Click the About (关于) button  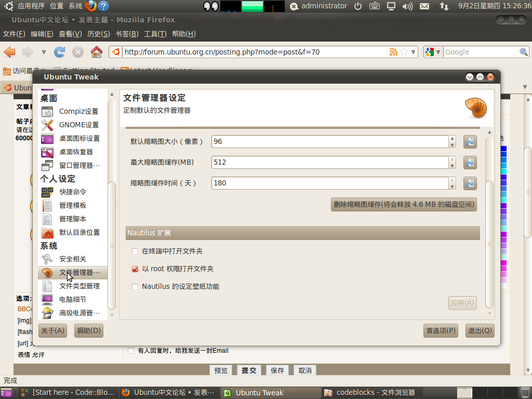52,331
